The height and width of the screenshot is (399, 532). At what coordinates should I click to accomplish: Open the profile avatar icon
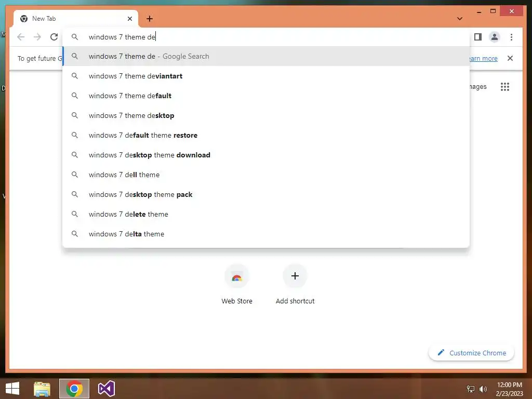495,37
